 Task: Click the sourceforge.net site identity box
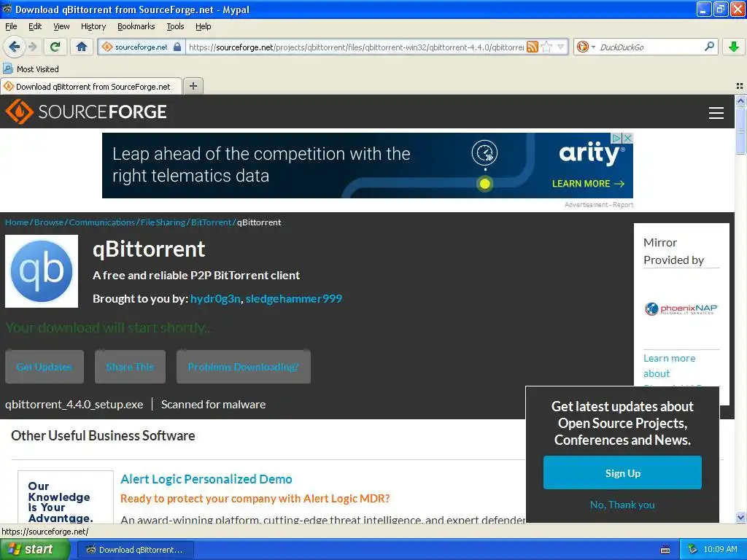pos(142,47)
